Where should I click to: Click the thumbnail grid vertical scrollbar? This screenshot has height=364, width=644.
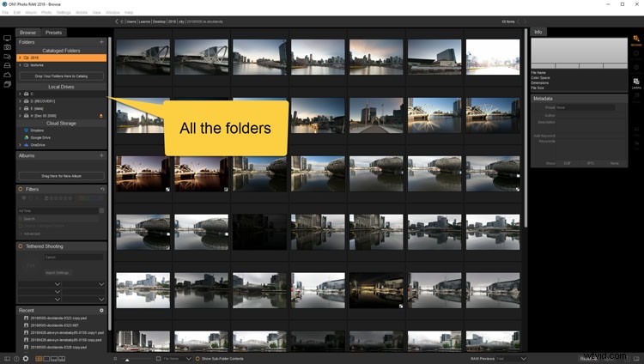coord(526,127)
